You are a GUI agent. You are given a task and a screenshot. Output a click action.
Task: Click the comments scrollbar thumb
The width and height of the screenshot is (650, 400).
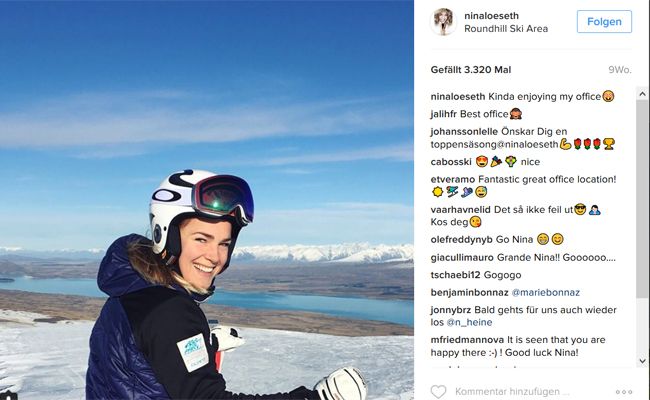[x=642, y=198]
